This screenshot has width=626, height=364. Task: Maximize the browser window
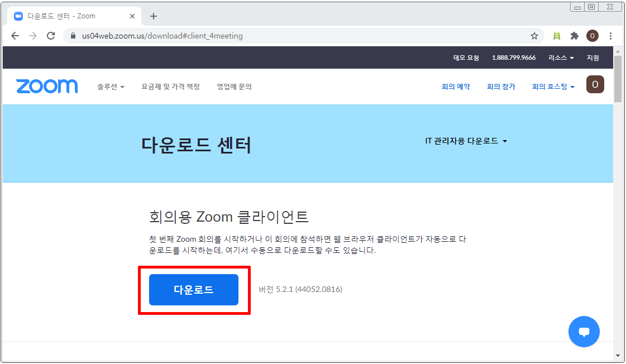pyautogui.click(x=592, y=7)
